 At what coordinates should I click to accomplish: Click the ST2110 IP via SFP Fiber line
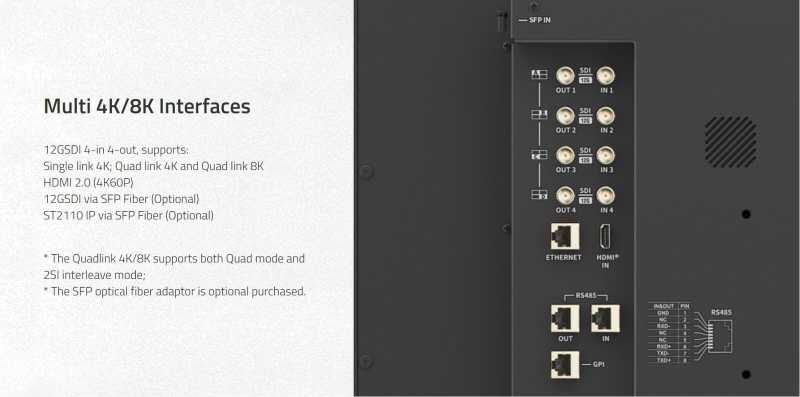pyautogui.click(x=129, y=215)
